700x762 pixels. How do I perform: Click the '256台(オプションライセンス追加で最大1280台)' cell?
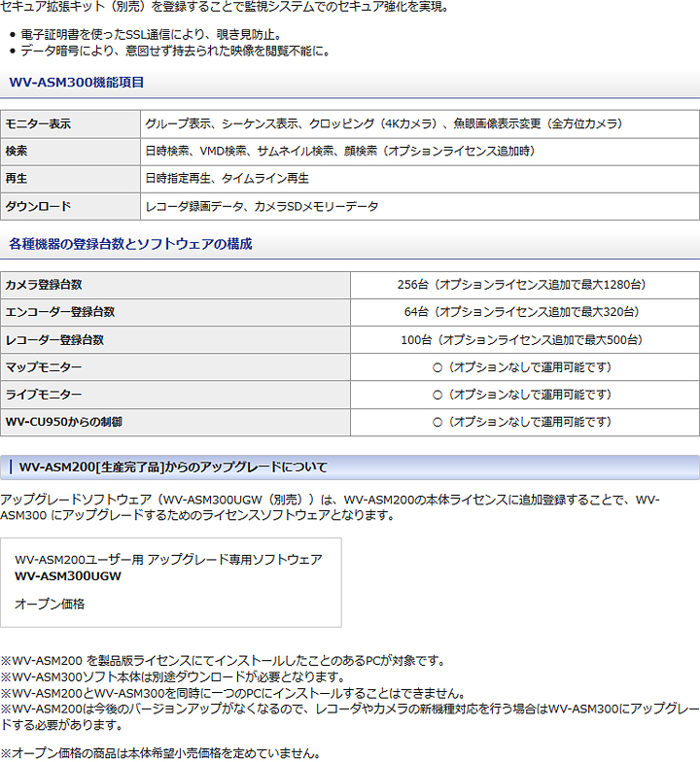525,286
